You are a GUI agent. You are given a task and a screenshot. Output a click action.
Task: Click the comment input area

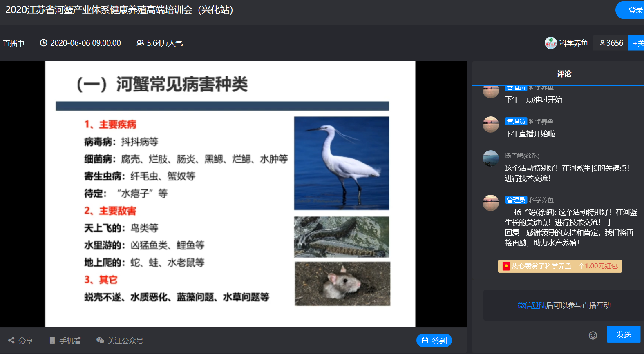(564, 305)
